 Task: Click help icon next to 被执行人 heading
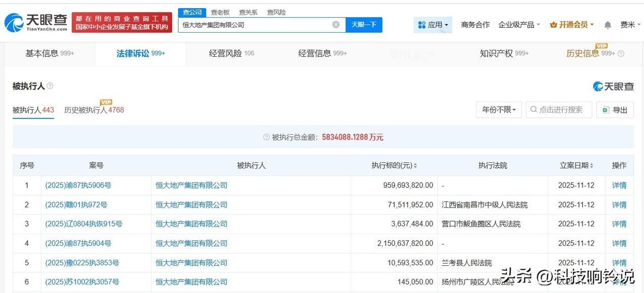pyautogui.click(x=50, y=86)
